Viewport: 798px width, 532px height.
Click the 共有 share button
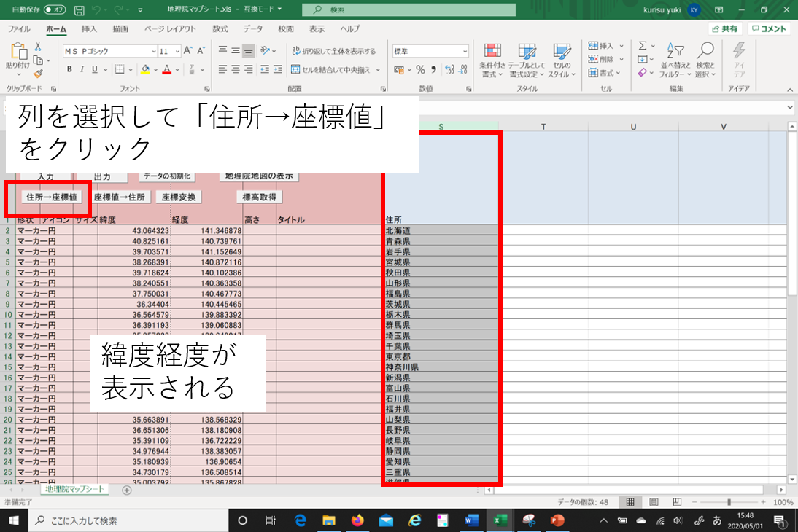[725, 29]
